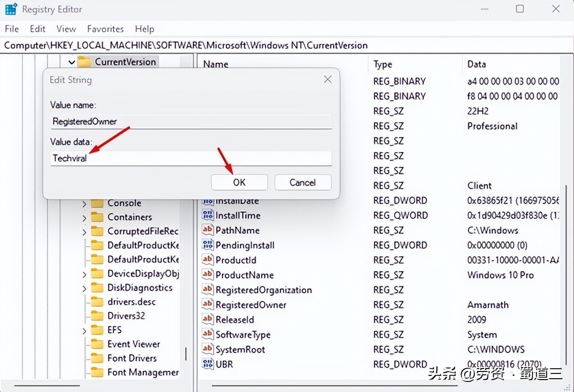This screenshot has height=392, width=574.
Task: Click the Registry Editor title bar icon
Action: (x=11, y=9)
